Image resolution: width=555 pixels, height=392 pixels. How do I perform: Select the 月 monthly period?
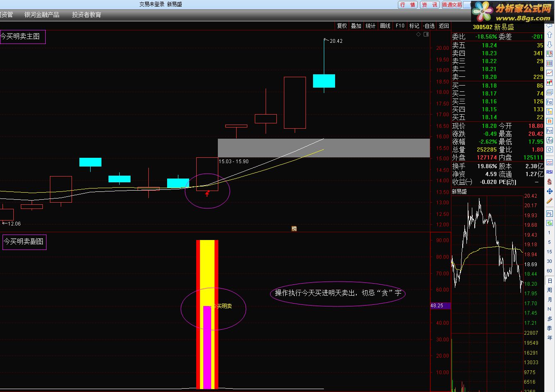tap(550, 300)
